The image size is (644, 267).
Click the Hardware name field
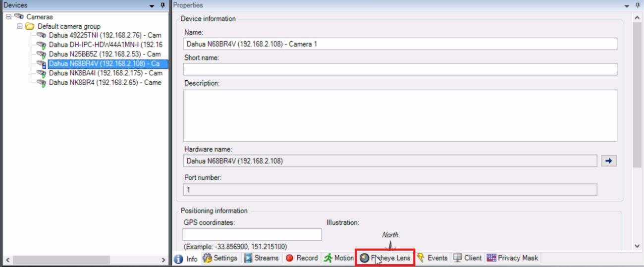390,161
